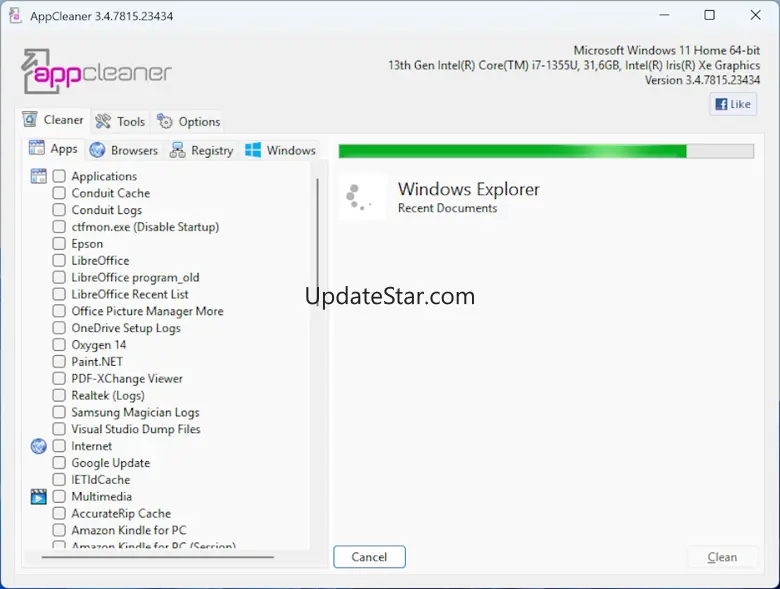This screenshot has height=589, width=780.
Task: Enable the Realtek (Logs) checkbox
Action: (59, 395)
